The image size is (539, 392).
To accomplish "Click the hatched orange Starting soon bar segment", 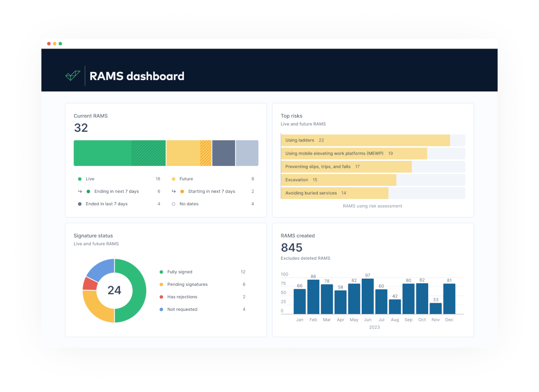I will [x=206, y=153].
